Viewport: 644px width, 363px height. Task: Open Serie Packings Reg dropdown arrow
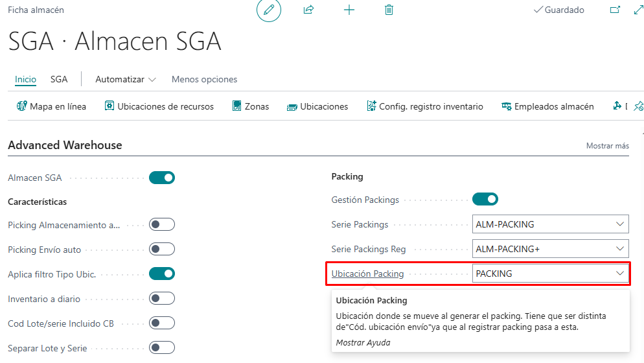point(619,249)
